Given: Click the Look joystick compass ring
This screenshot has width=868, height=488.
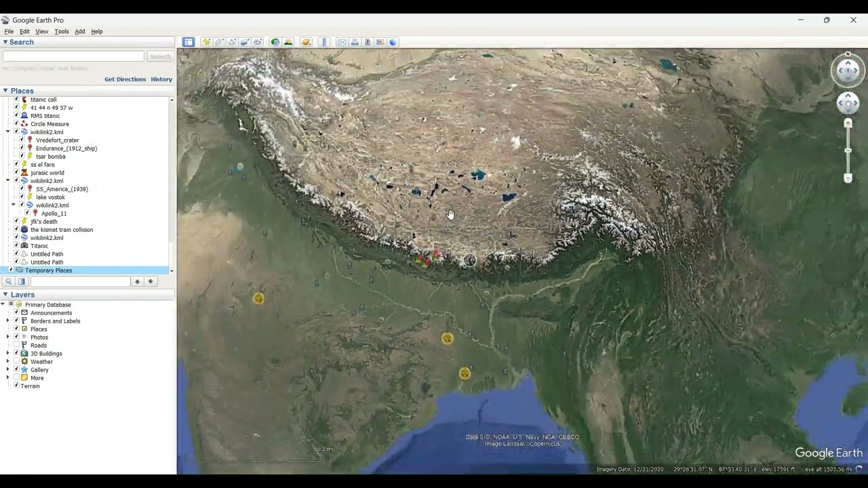Looking at the screenshot, I should tap(848, 70).
